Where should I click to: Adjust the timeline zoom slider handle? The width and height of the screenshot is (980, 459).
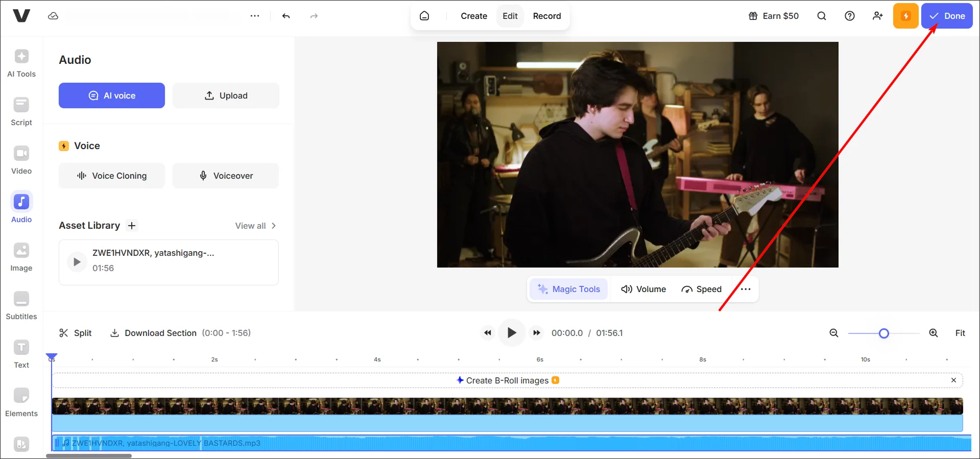tap(884, 334)
